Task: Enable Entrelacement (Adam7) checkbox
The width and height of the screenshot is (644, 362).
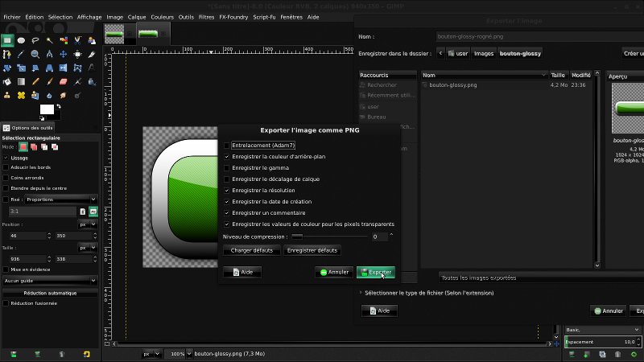Action: (x=226, y=146)
